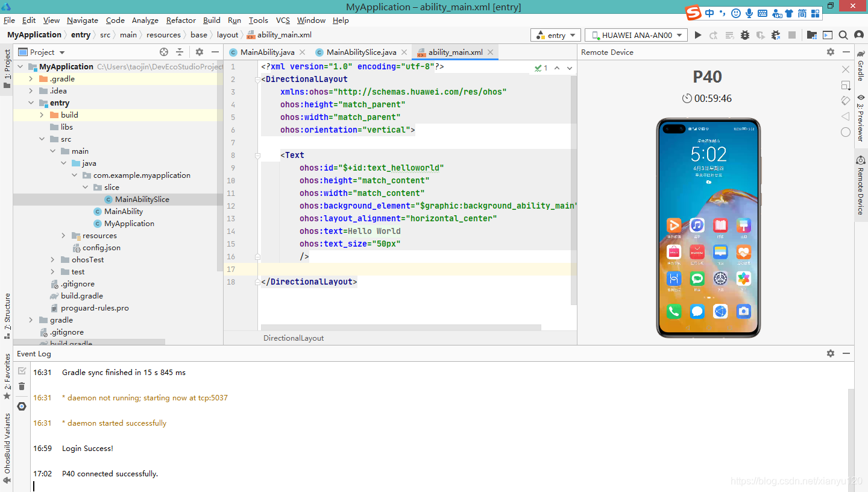Open the entry run configuration dropdown
868x492 pixels.
pos(556,35)
